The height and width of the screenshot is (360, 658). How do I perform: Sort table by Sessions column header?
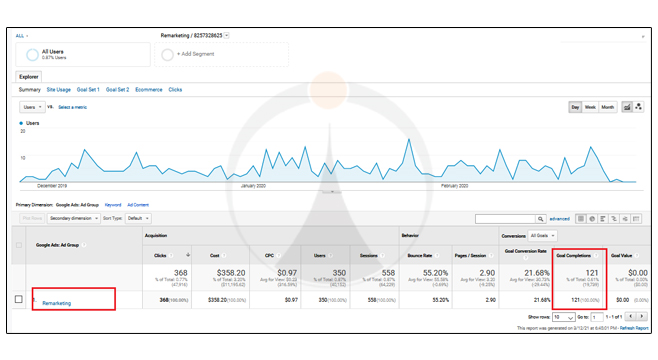click(x=368, y=256)
